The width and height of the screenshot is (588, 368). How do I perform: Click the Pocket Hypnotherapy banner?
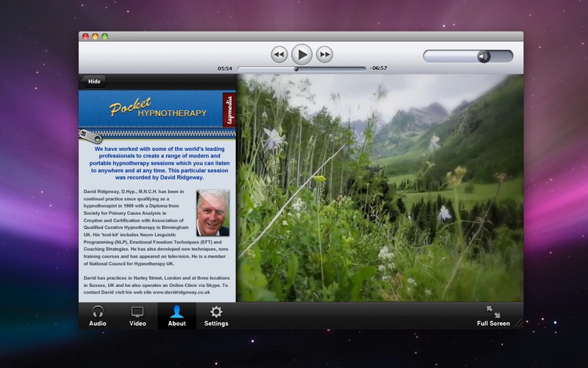coord(151,109)
